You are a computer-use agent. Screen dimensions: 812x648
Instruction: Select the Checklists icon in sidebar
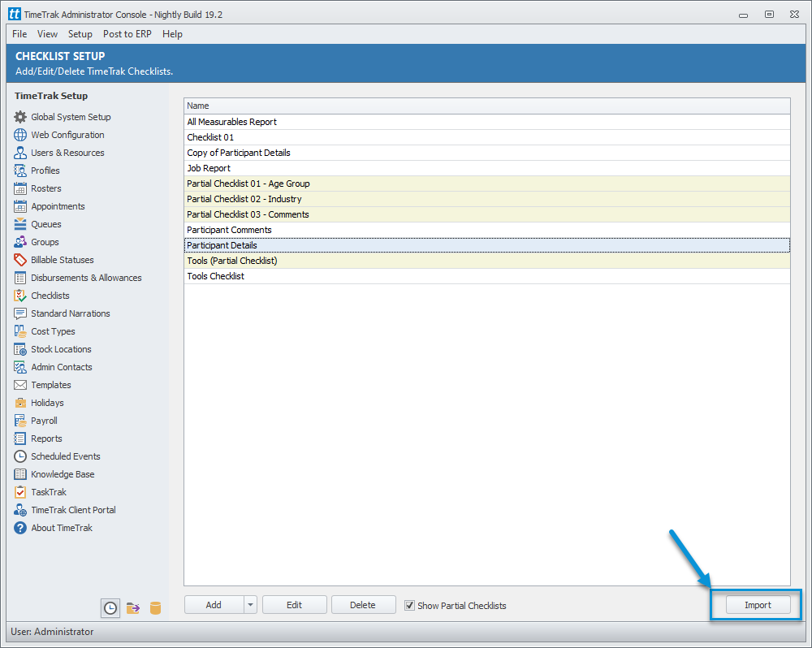[x=20, y=296]
